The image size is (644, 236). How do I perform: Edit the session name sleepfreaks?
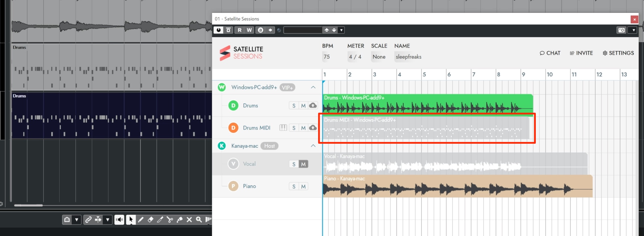[409, 57]
